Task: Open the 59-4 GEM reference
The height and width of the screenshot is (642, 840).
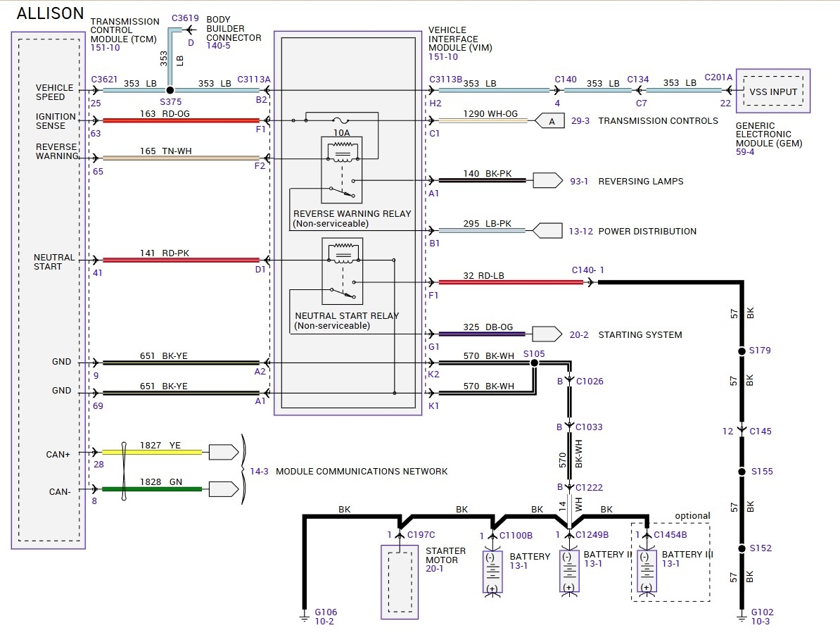Action: pyautogui.click(x=744, y=152)
